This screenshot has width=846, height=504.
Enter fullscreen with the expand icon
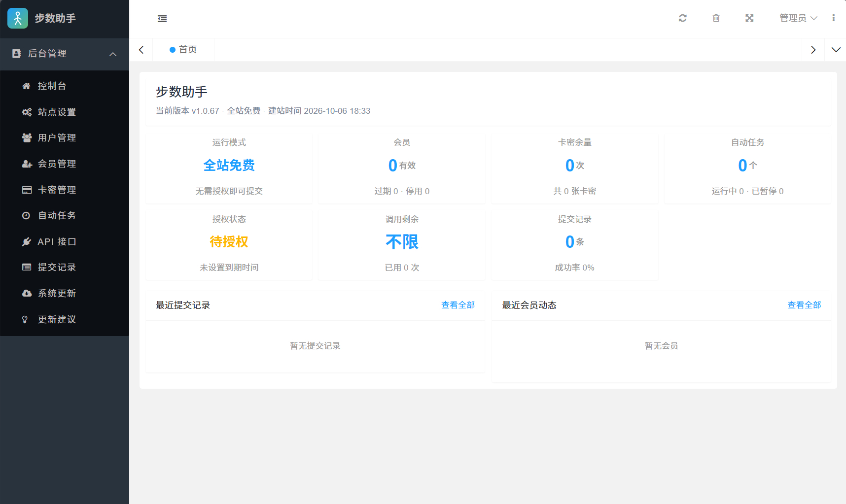(x=749, y=18)
